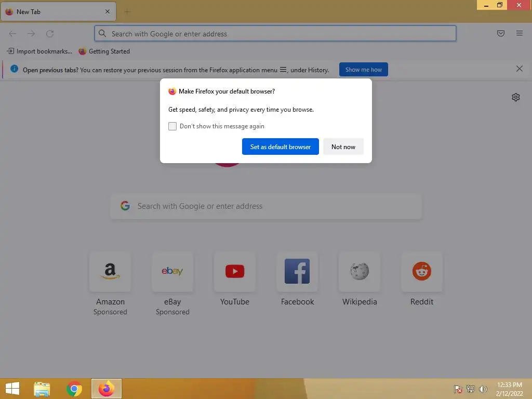Click "Make Firefox your default browser?" heading

coord(227,91)
